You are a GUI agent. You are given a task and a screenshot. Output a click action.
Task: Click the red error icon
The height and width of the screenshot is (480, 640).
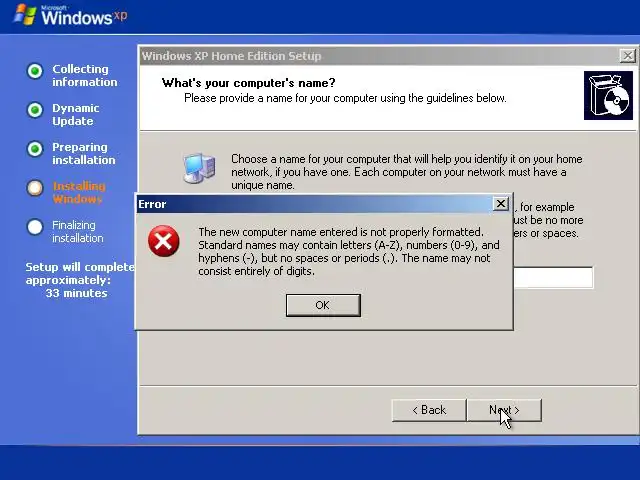[164, 241]
